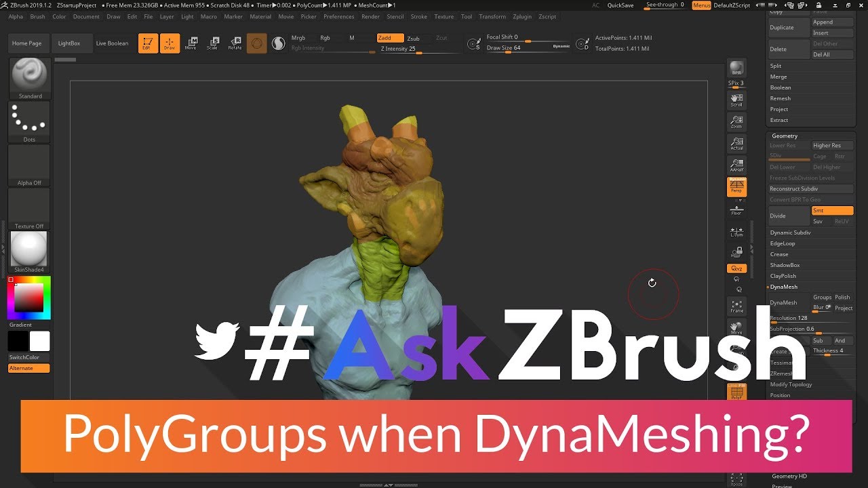Viewport: 868px width, 488px height.
Task: Open the Stroke menu
Action: [419, 16]
